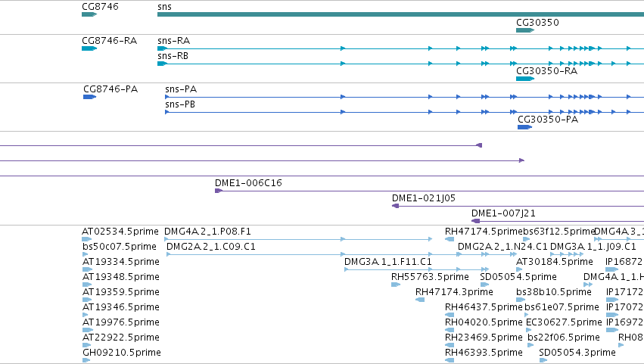
Task: Click the CG8746 teal gene arrow glyph
Action: coord(89,14)
